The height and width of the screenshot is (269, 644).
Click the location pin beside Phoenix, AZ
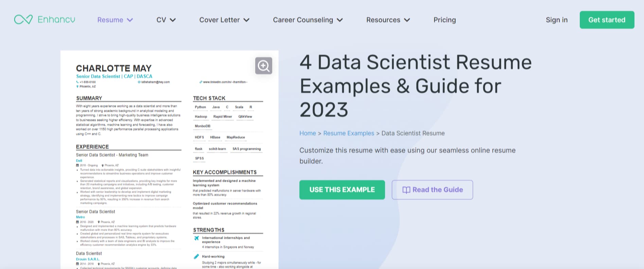pyautogui.click(x=77, y=86)
